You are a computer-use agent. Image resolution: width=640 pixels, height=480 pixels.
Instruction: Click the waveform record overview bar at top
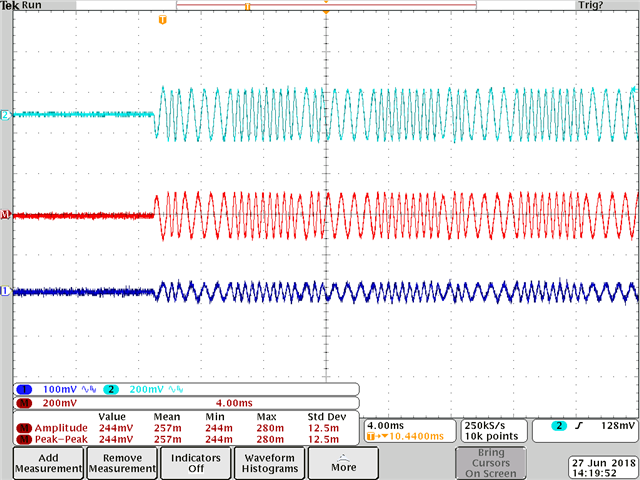coord(326,5)
